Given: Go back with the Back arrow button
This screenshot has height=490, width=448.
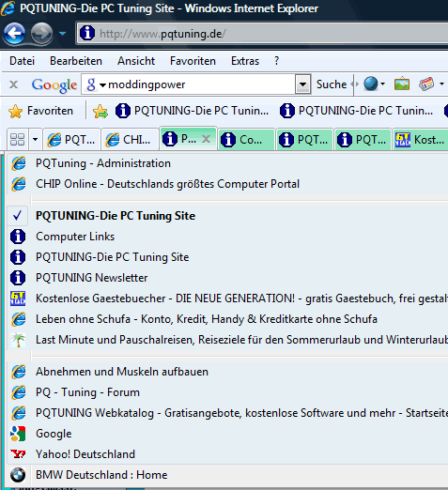Looking at the screenshot, I should tap(14, 34).
